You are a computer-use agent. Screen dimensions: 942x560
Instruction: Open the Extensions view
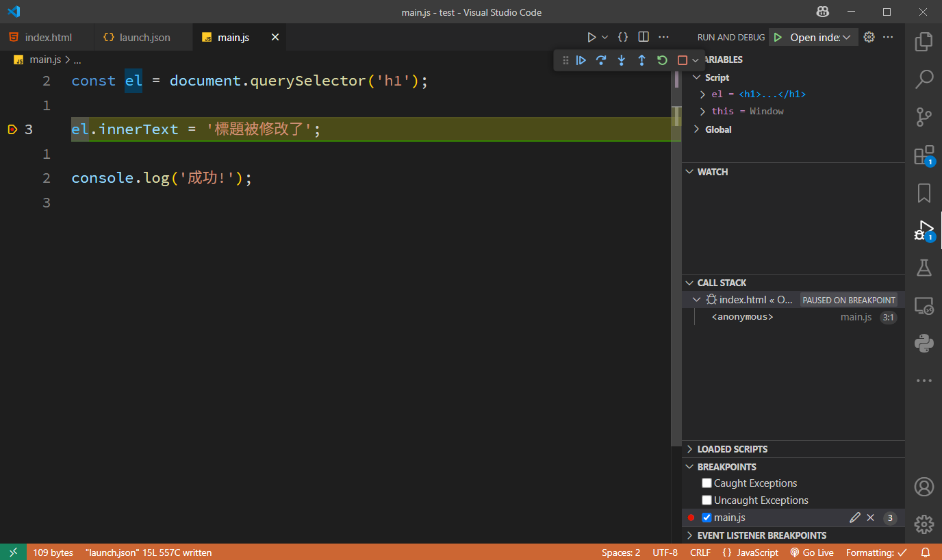(x=924, y=155)
